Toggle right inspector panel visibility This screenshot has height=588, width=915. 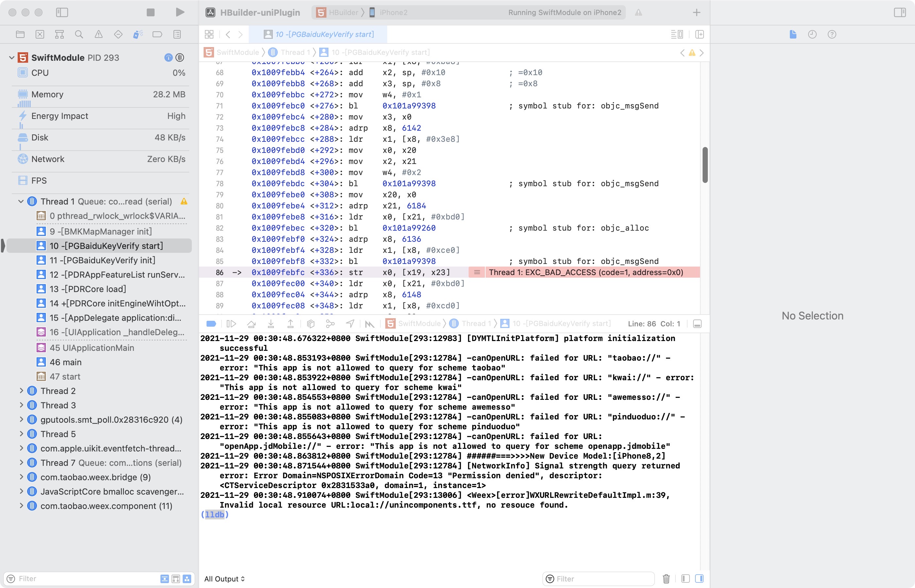point(900,12)
